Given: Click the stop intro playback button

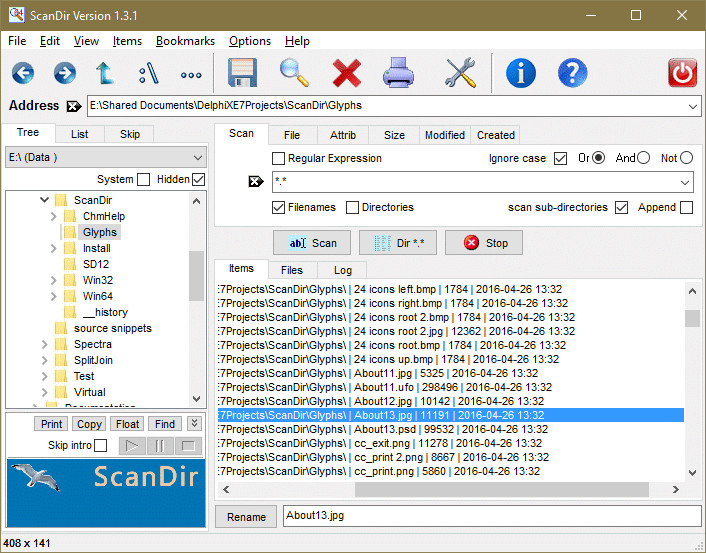Looking at the screenshot, I should click(188, 446).
